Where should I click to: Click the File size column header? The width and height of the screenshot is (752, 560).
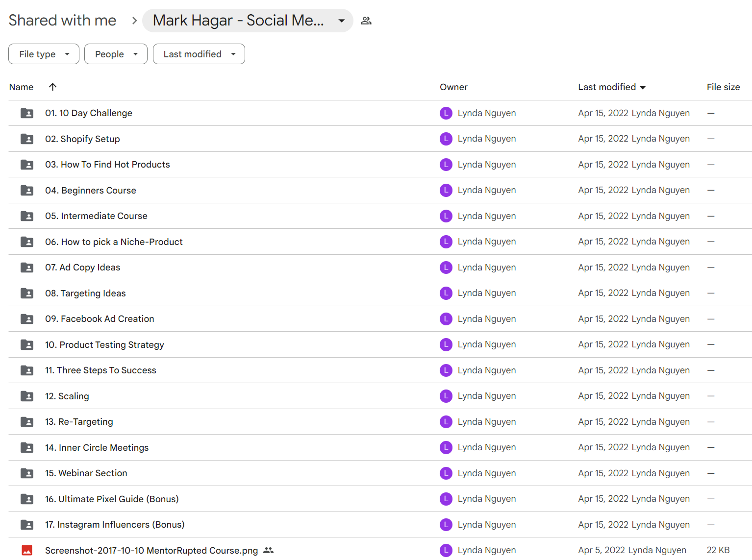723,87
